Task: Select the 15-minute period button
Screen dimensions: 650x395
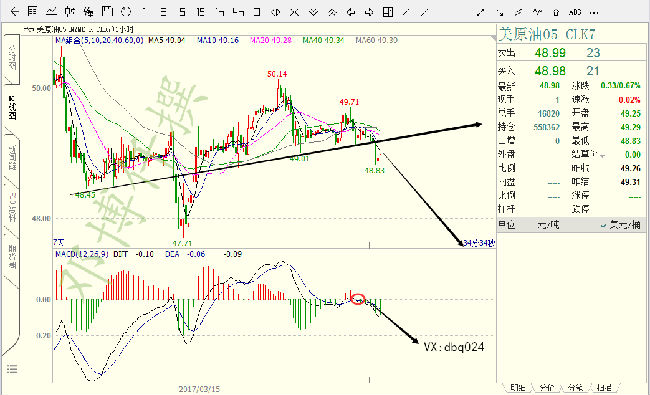Action: 201,12
